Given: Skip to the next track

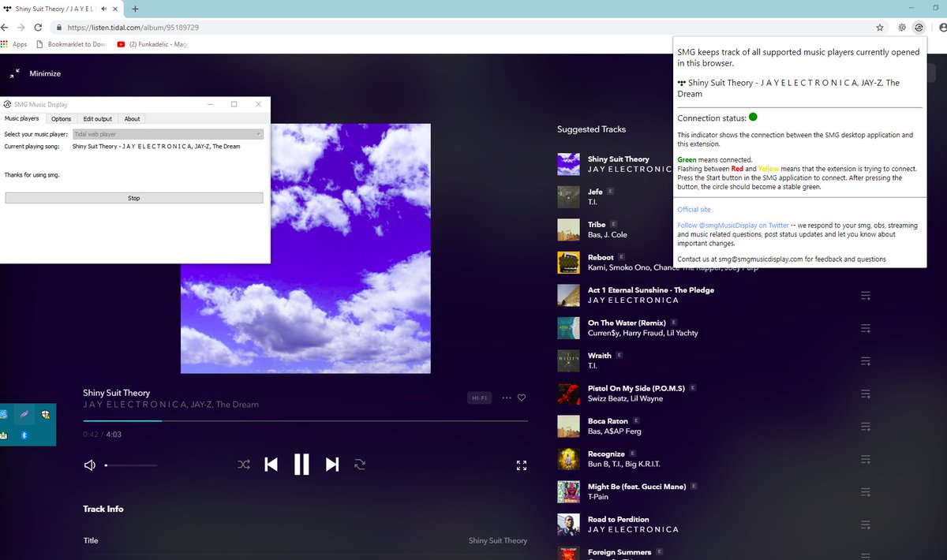Looking at the screenshot, I should (332, 465).
